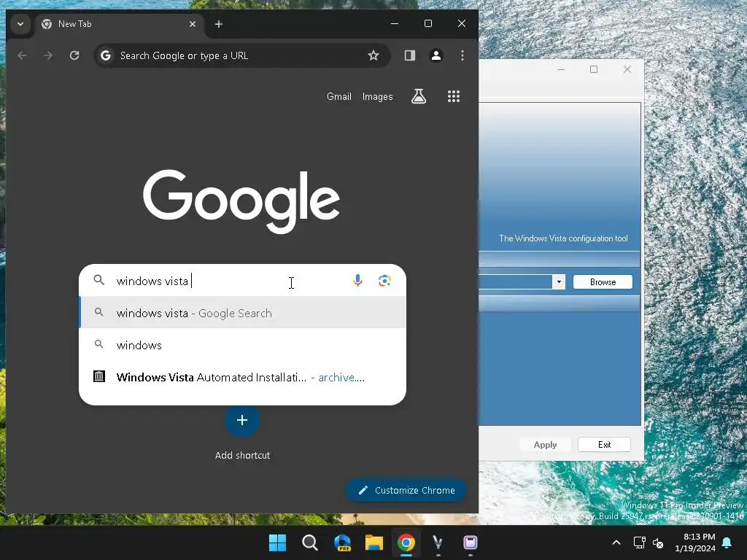
Task: Open Chrome tab search chevron
Action: pos(20,24)
